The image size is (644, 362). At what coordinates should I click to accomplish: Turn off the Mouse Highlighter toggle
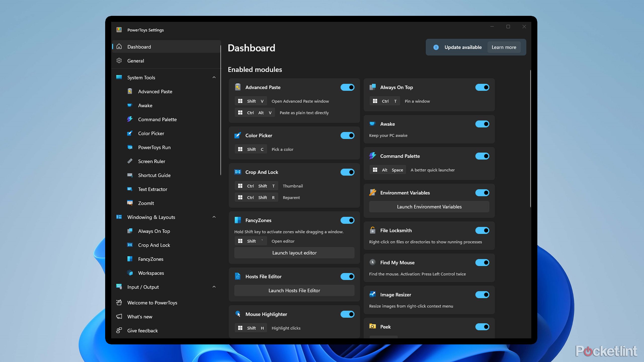click(347, 314)
